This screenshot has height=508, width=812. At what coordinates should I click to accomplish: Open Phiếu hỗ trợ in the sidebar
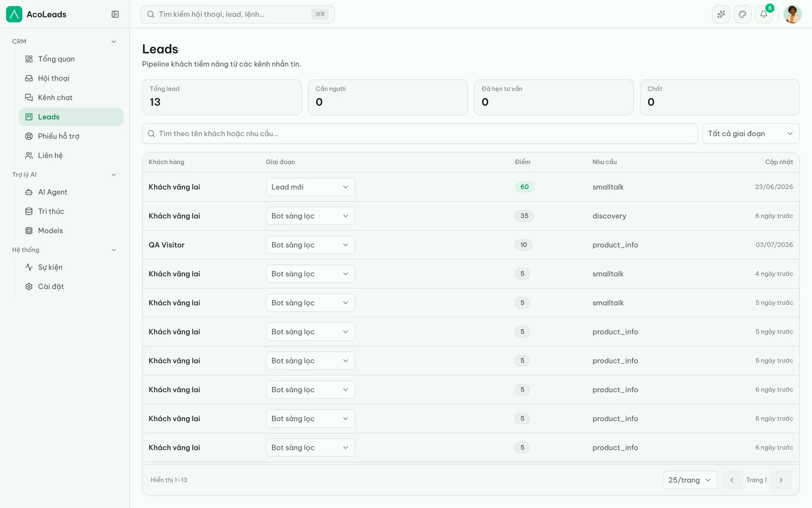tap(71, 136)
